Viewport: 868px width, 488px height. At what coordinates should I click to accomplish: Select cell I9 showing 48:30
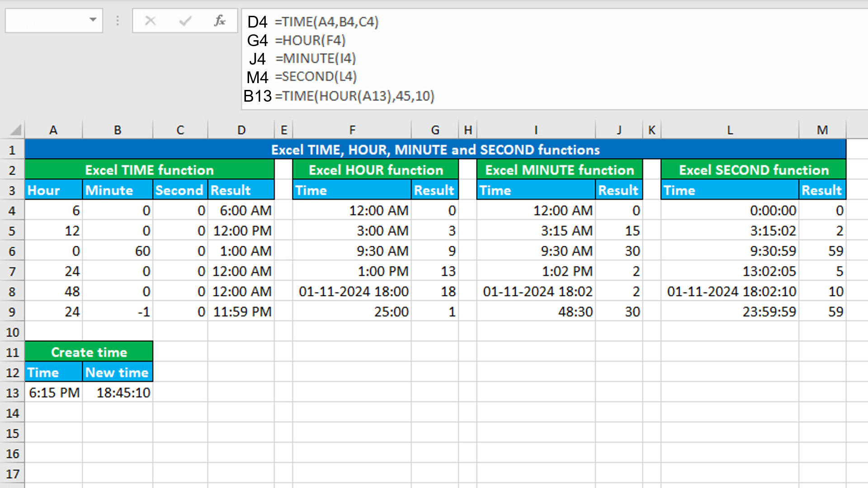click(536, 312)
